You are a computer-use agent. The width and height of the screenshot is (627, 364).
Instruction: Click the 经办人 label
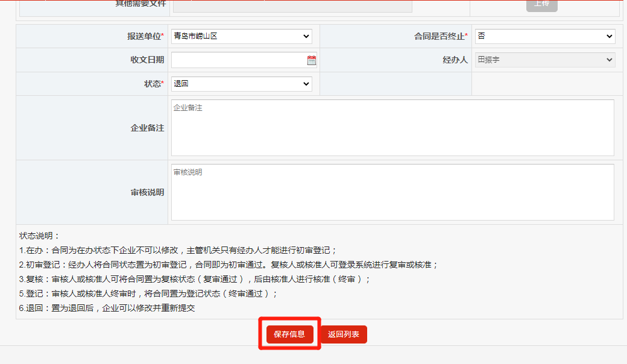pyautogui.click(x=455, y=60)
